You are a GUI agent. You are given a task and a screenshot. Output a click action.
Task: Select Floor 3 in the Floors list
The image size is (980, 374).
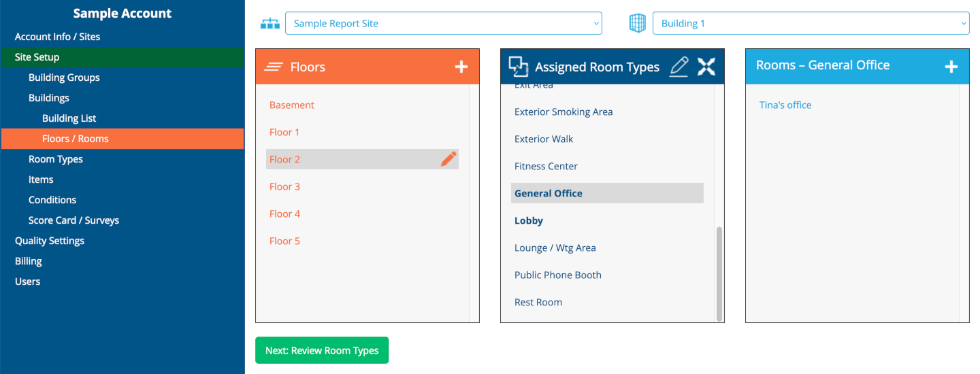point(284,187)
